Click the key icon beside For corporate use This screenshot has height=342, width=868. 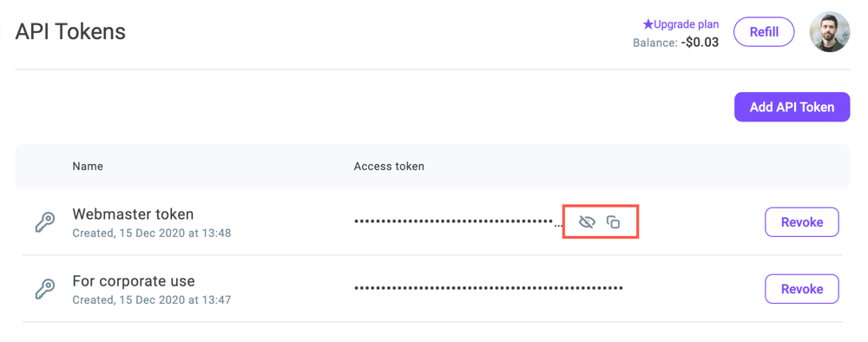click(x=45, y=289)
